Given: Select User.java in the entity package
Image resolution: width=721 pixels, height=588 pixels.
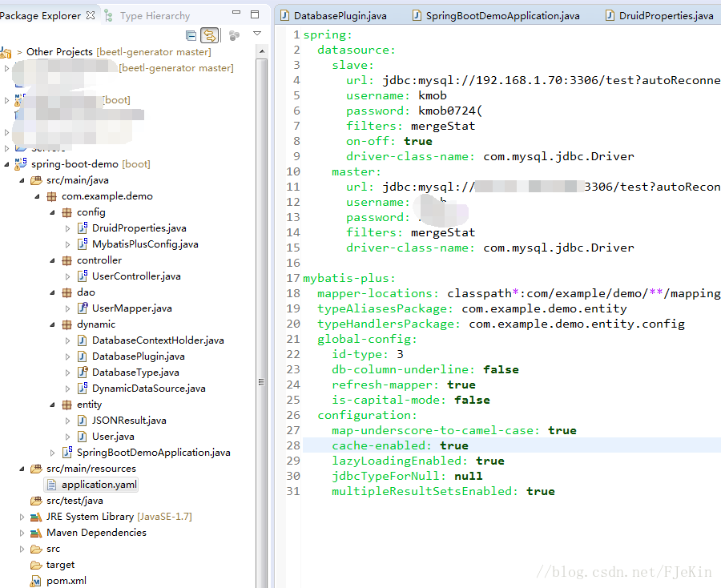Looking at the screenshot, I should coord(113,437).
